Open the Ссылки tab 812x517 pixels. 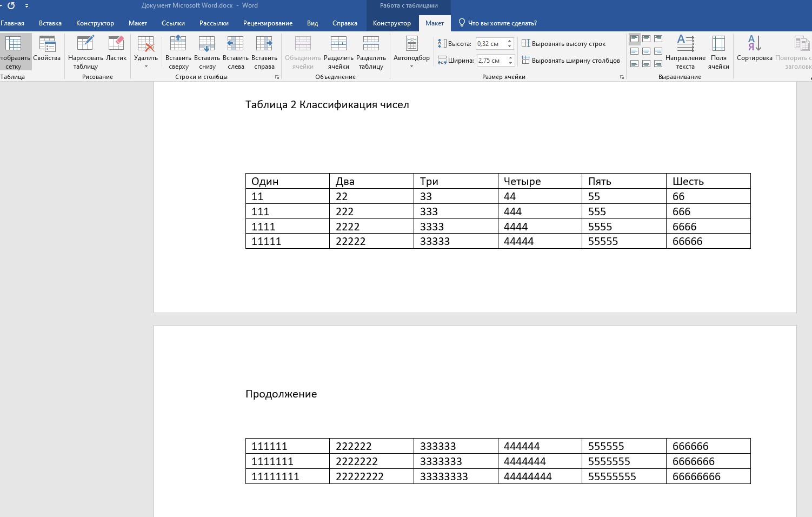(x=173, y=23)
